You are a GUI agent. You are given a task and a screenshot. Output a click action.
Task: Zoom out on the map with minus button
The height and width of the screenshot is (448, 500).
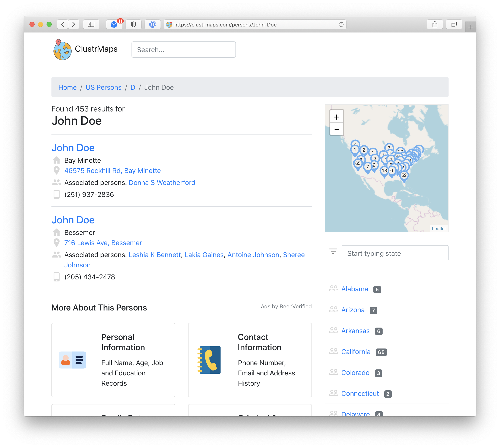[x=336, y=129]
